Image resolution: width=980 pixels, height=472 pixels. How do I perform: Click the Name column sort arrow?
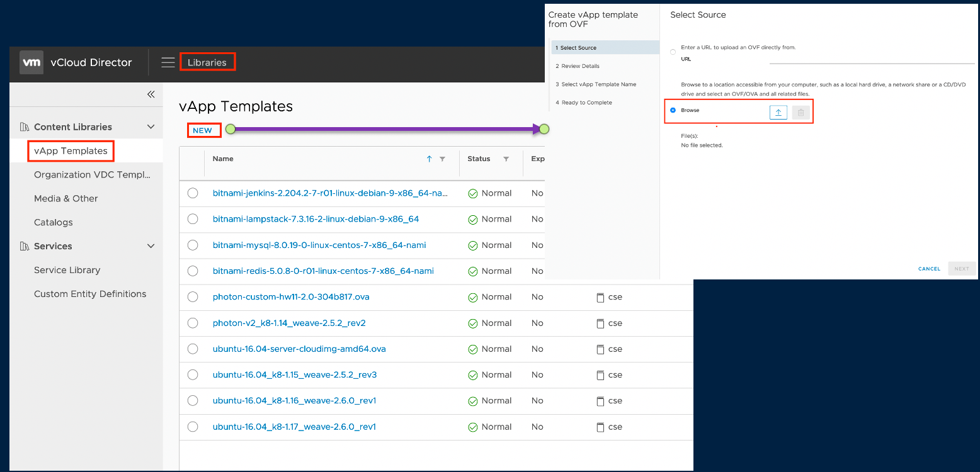(x=429, y=159)
